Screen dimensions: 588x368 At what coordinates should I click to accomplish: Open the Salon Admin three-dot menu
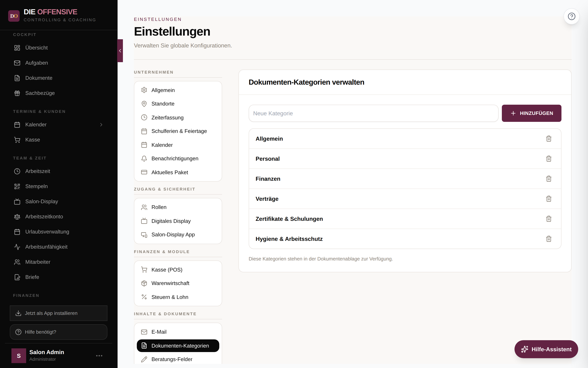99,356
